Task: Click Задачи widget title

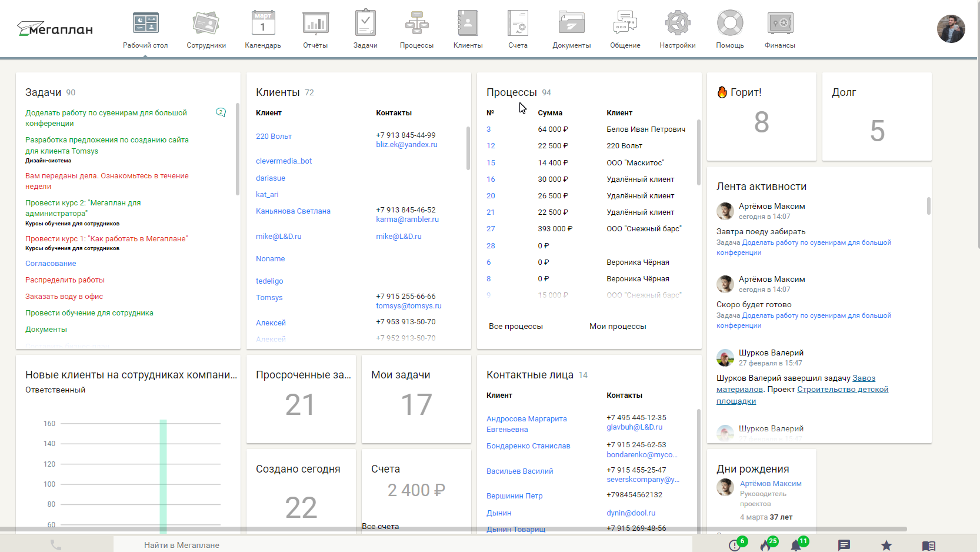Action: tap(43, 92)
